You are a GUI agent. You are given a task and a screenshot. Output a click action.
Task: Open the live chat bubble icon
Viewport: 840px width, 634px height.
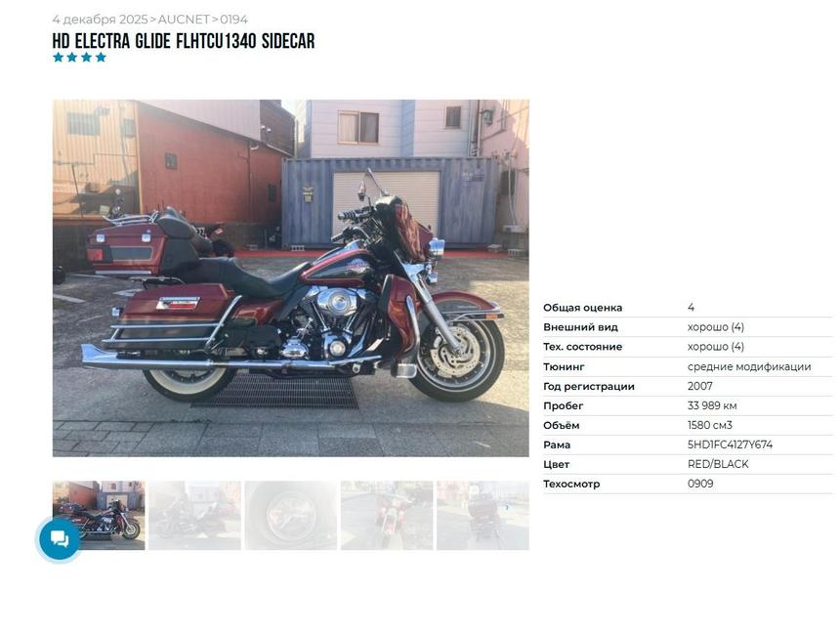(60, 538)
